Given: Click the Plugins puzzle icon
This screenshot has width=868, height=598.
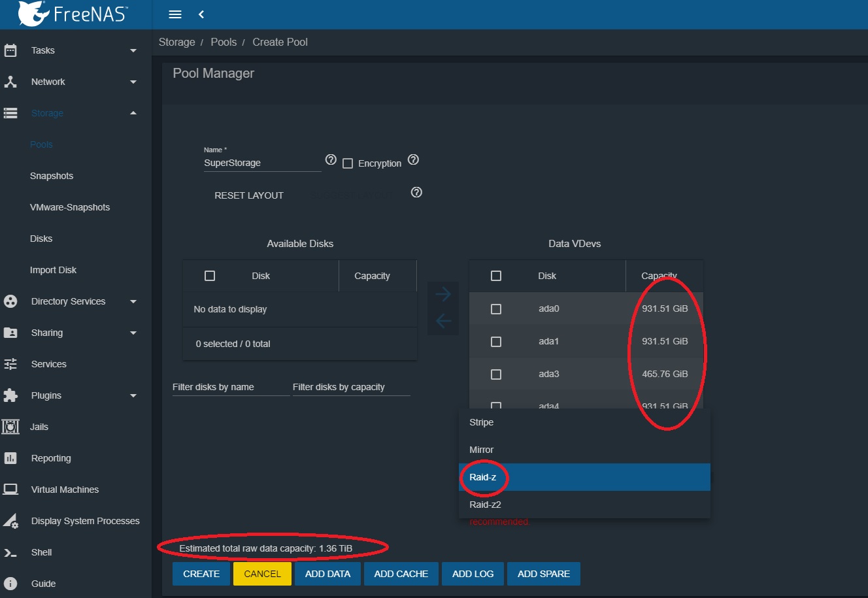Looking at the screenshot, I should tap(10, 395).
